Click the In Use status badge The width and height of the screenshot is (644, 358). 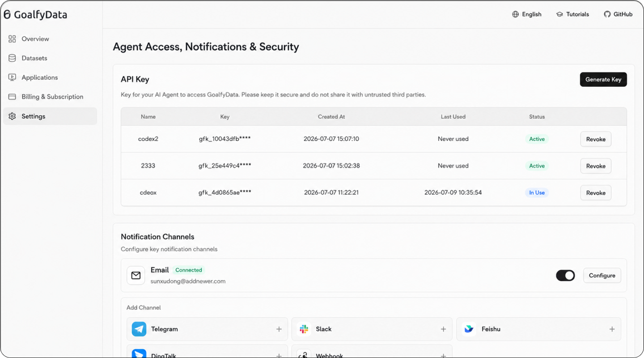pos(537,193)
